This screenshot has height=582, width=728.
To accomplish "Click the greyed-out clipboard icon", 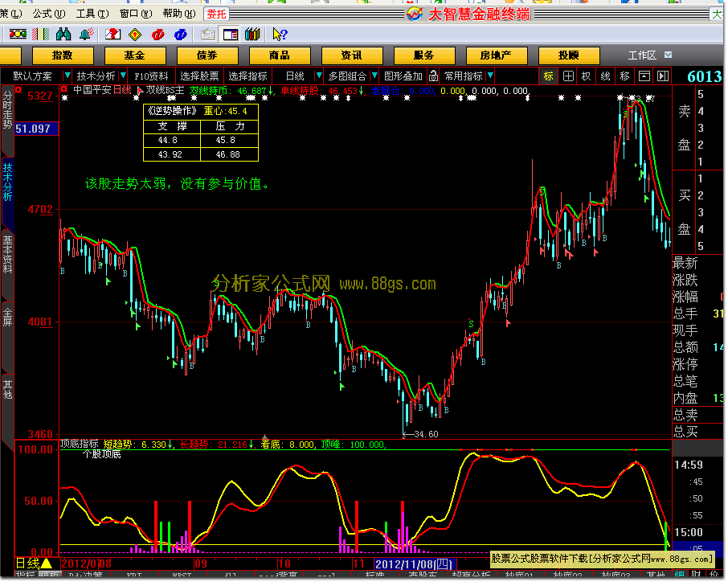I will pyautogui.click(x=207, y=34).
